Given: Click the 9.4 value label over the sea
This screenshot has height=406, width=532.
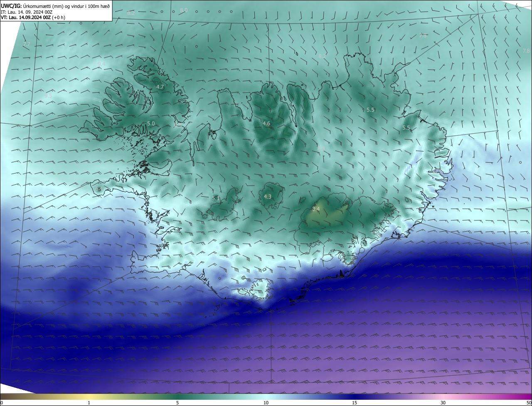Looking at the screenshot, I should click(x=101, y=64).
